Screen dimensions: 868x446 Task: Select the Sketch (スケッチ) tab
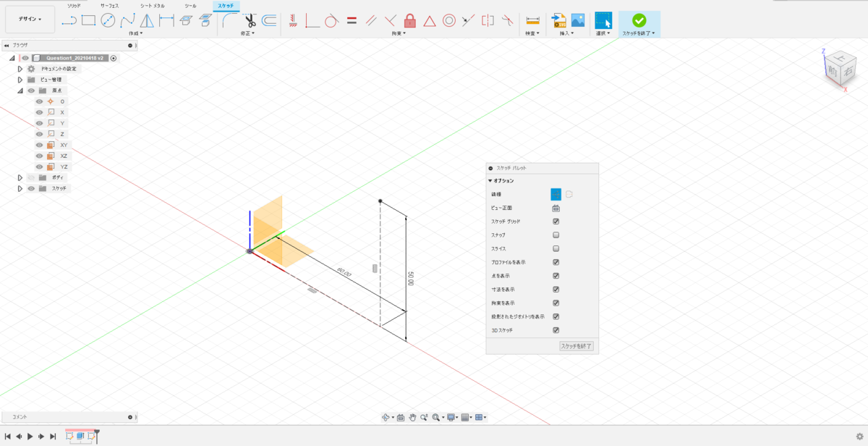point(226,5)
